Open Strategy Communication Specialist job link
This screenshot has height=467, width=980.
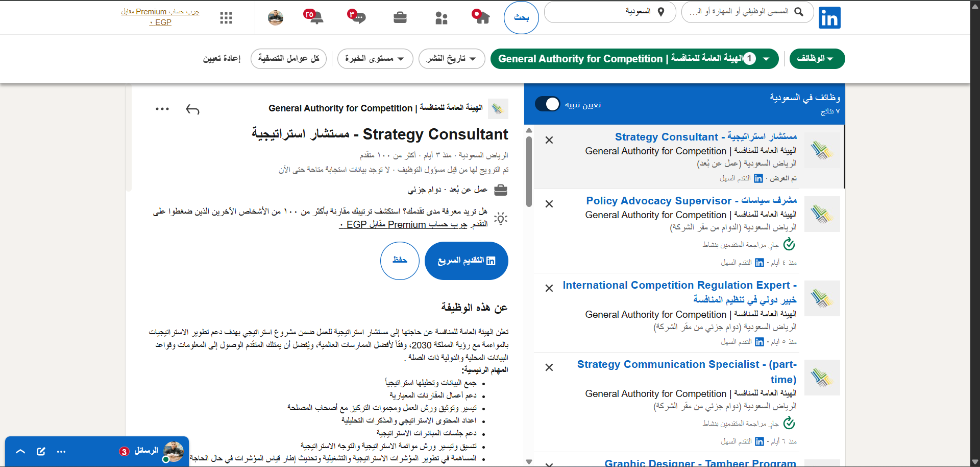[x=687, y=372]
